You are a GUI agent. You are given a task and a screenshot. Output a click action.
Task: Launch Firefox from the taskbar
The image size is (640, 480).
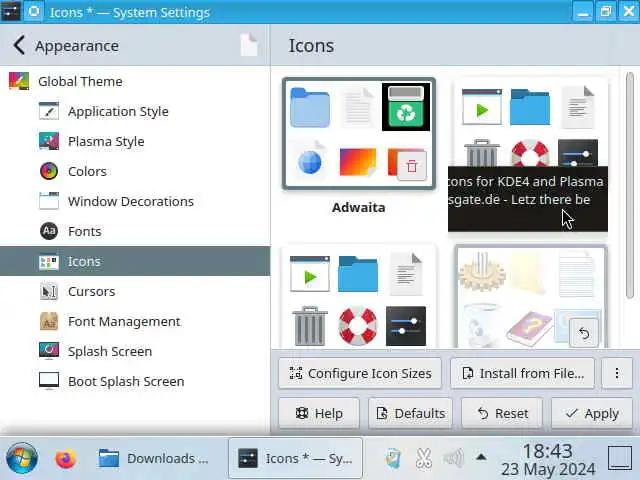tap(65, 458)
